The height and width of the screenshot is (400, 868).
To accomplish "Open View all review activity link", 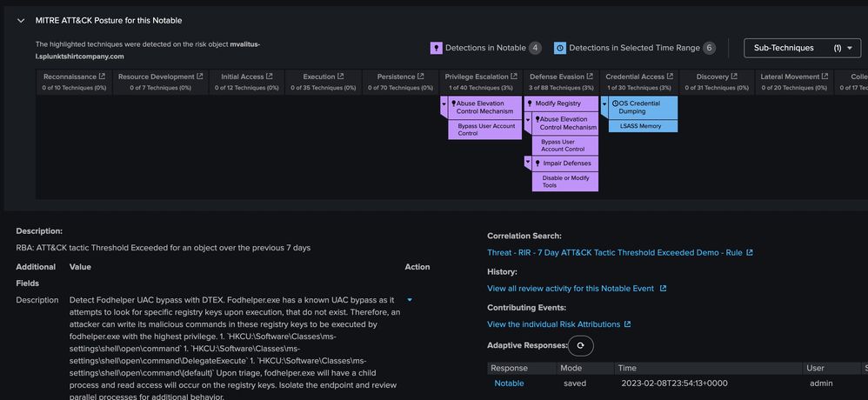I will tap(571, 289).
